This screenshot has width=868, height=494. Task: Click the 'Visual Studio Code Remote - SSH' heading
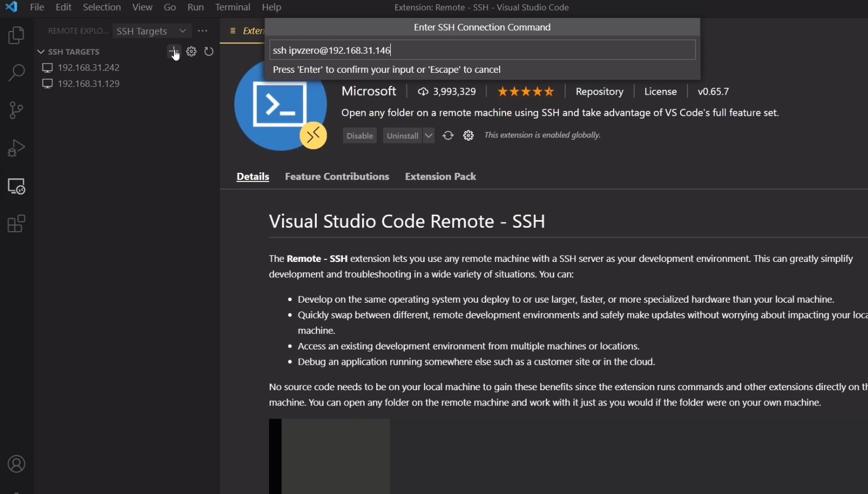407,221
